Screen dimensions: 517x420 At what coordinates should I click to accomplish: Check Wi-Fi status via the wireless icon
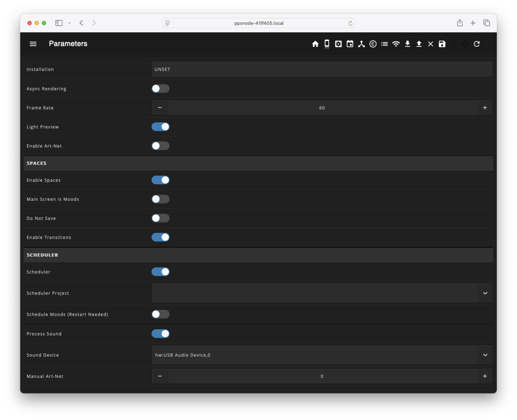tap(396, 44)
